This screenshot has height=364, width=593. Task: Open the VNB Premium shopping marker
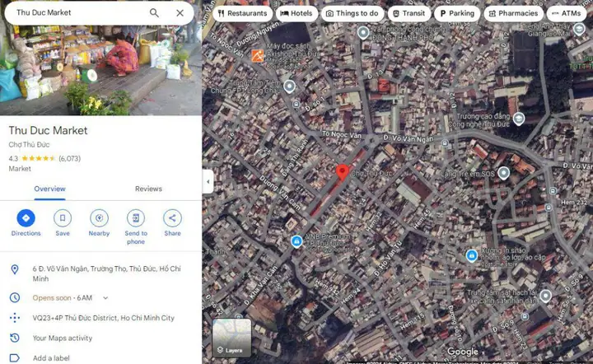tap(296, 240)
